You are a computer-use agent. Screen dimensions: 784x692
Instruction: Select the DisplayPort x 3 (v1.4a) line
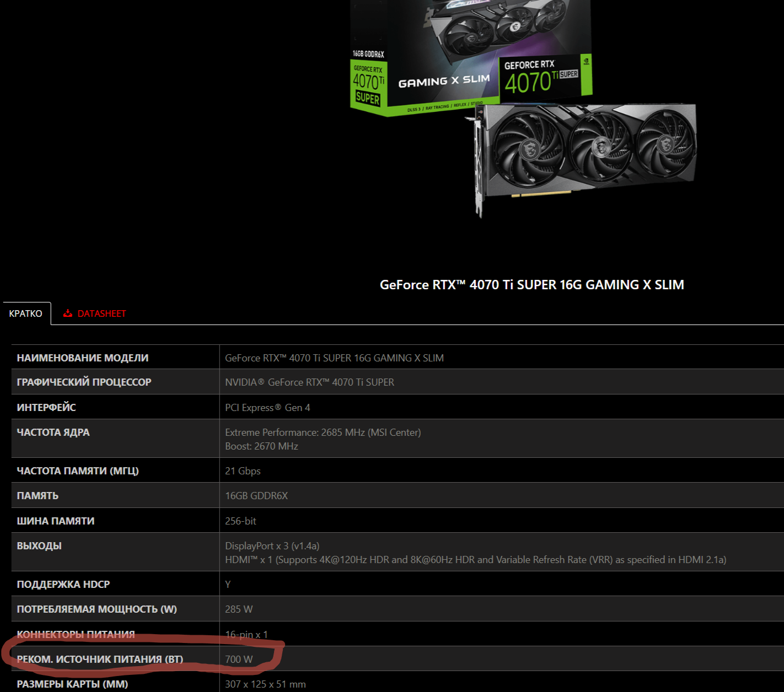[272, 546]
